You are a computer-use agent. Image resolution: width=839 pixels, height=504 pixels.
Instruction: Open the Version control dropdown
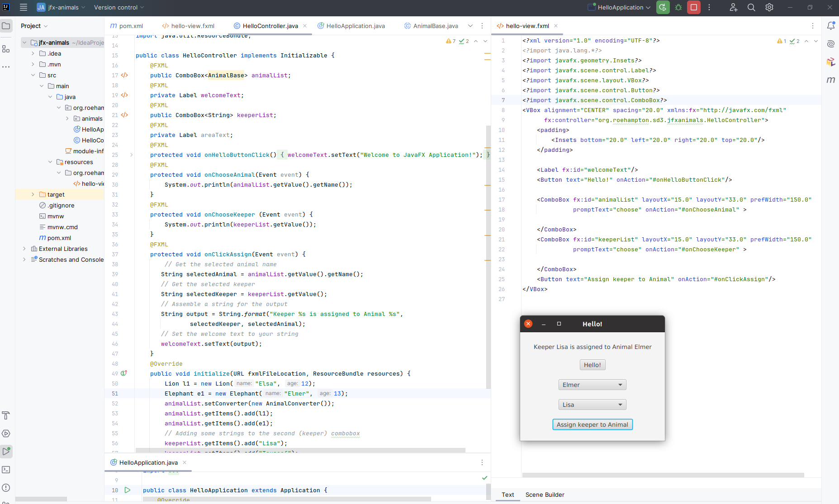119,7
